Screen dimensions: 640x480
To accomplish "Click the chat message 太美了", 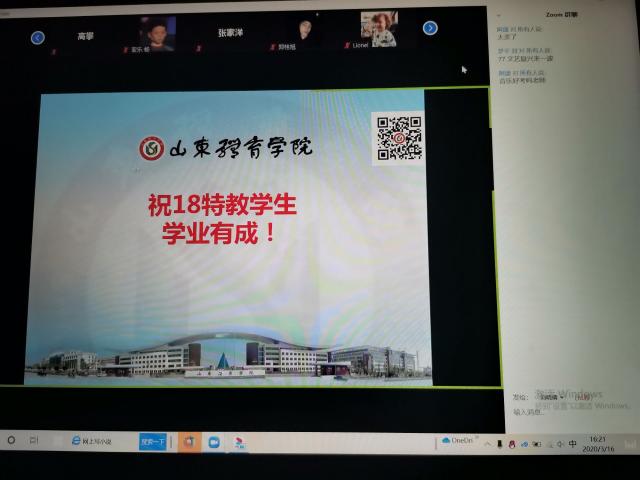I will click(507, 37).
